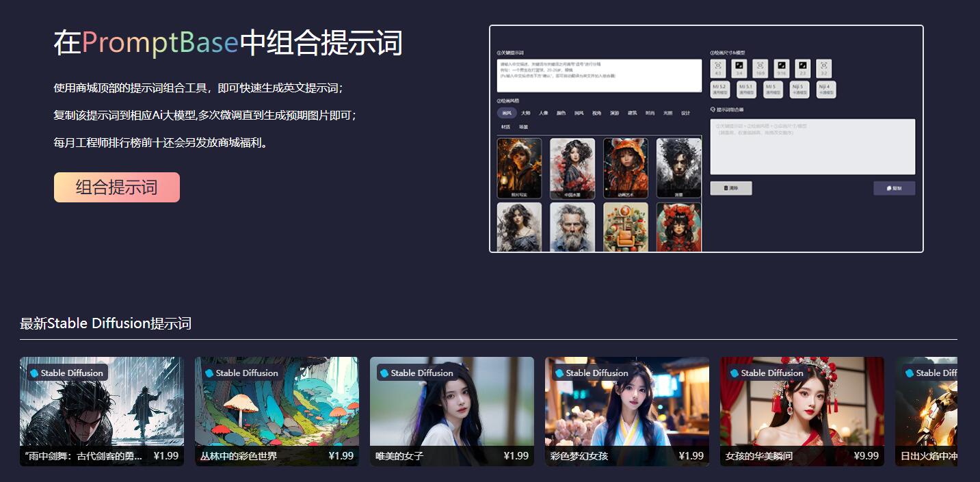Choose the Niji 5 model button in preview
The width and height of the screenshot is (980, 482).
point(799,90)
